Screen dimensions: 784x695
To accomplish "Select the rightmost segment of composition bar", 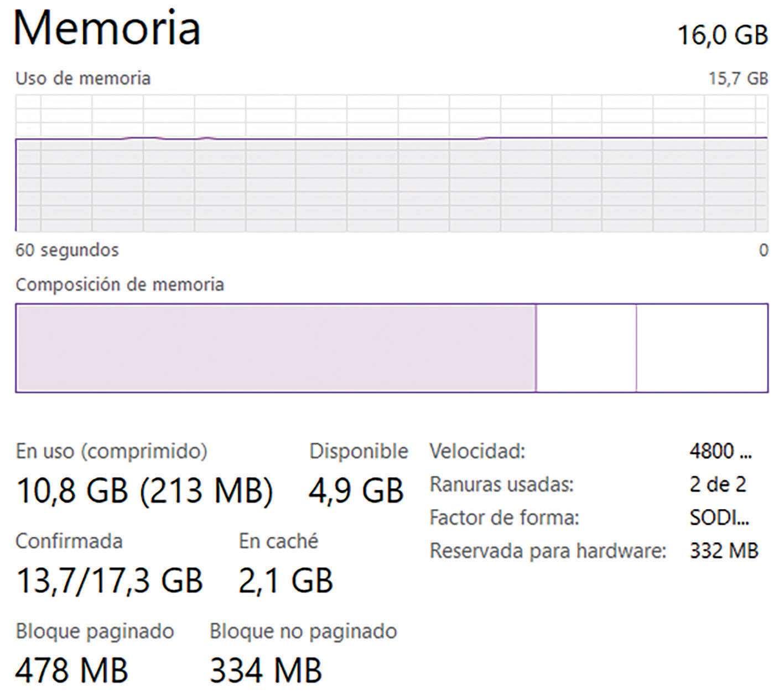I will [702, 348].
